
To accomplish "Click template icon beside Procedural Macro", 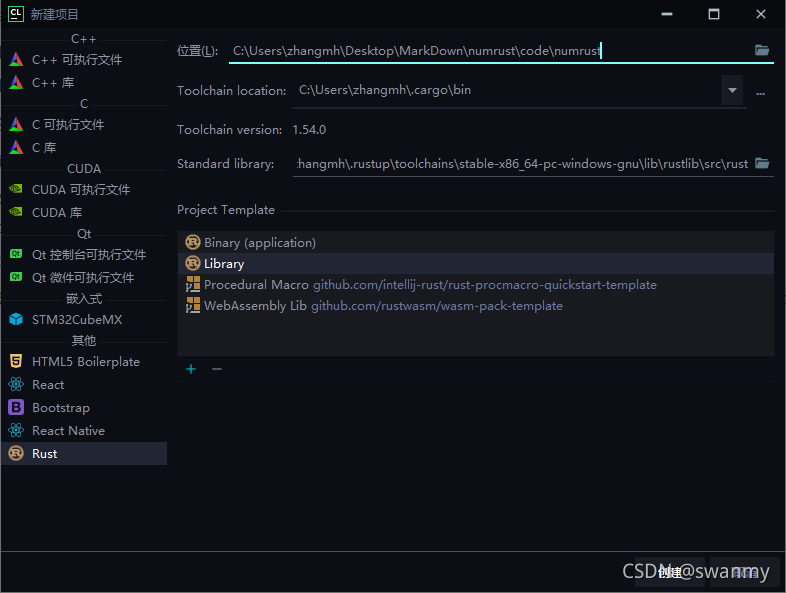I will point(192,284).
